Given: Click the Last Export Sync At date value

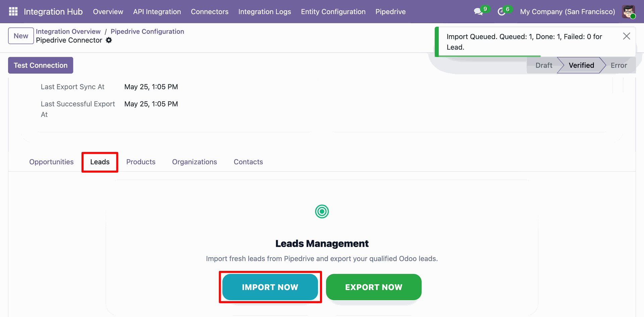Looking at the screenshot, I should click(x=151, y=87).
